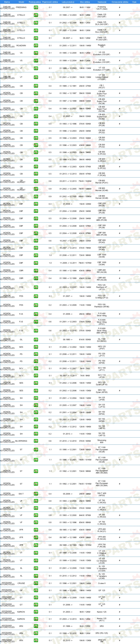Viewport: 140px width, 644px height.
Task: Click body cell VT 125 C2 Shadow (JC29)
Action: (x=102, y=561)
